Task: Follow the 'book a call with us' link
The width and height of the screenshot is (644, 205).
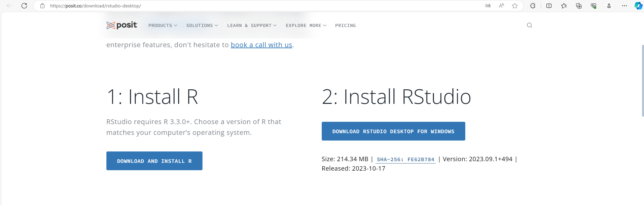Action: [261, 45]
